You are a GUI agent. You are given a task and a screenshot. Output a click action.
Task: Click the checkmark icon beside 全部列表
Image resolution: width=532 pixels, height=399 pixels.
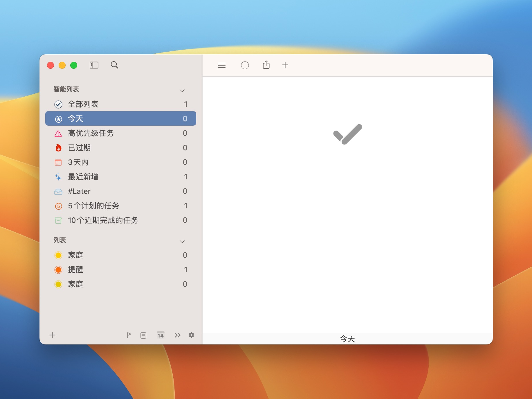[58, 104]
